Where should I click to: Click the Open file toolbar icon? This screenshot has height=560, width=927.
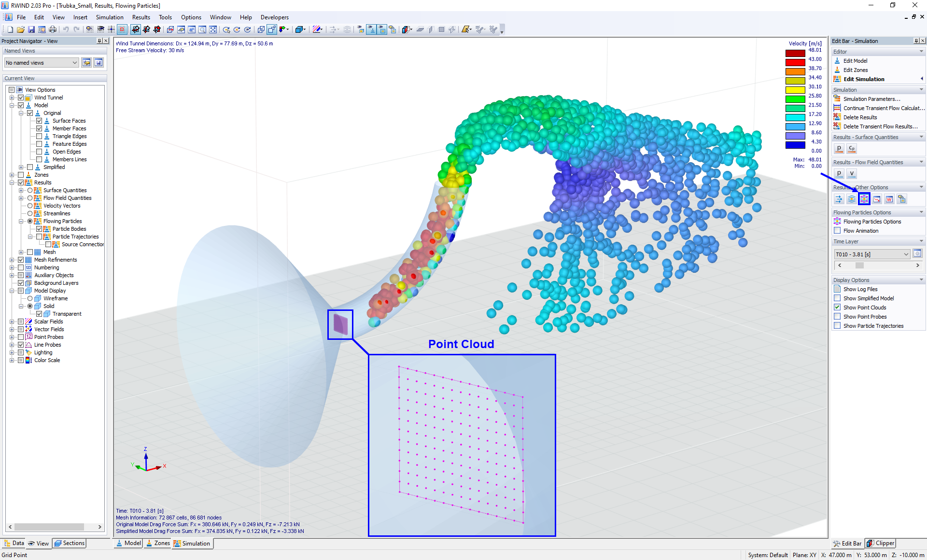pos(21,29)
